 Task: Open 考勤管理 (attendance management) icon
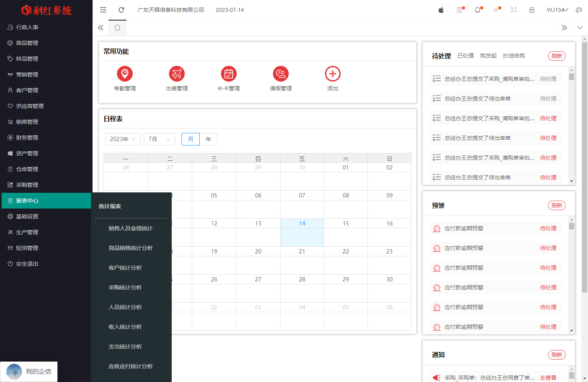click(x=124, y=74)
